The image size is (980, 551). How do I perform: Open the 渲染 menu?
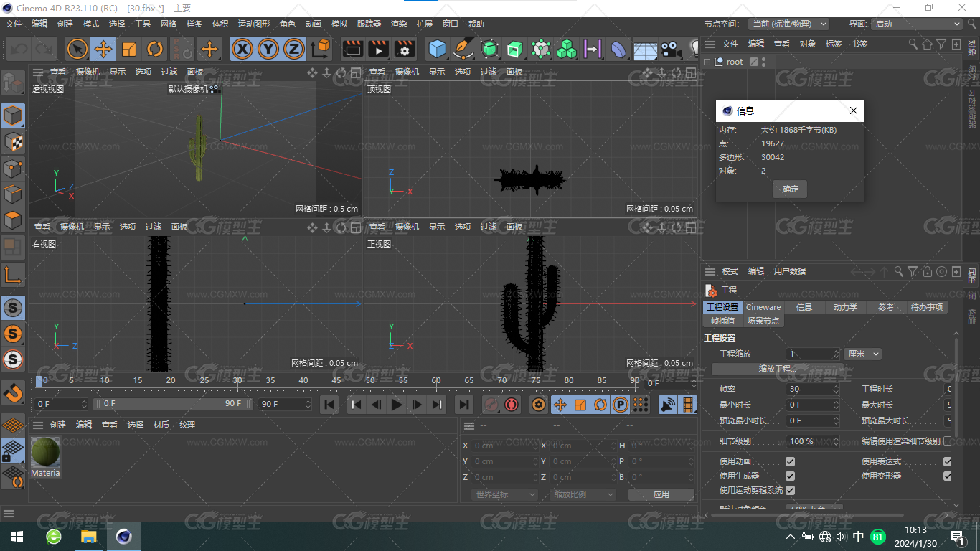(x=398, y=24)
